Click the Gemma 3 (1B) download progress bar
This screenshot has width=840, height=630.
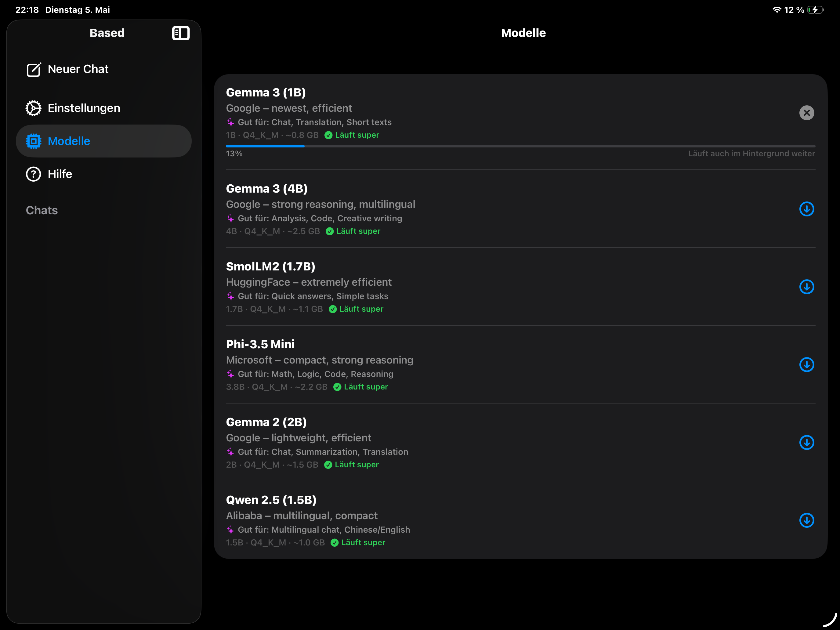click(x=520, y=146)
